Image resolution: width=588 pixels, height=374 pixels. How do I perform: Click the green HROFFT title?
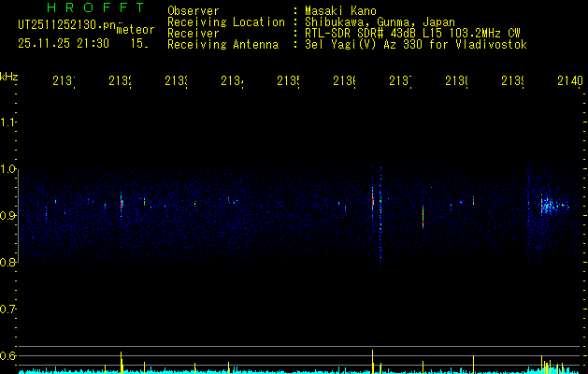point(96,7)
